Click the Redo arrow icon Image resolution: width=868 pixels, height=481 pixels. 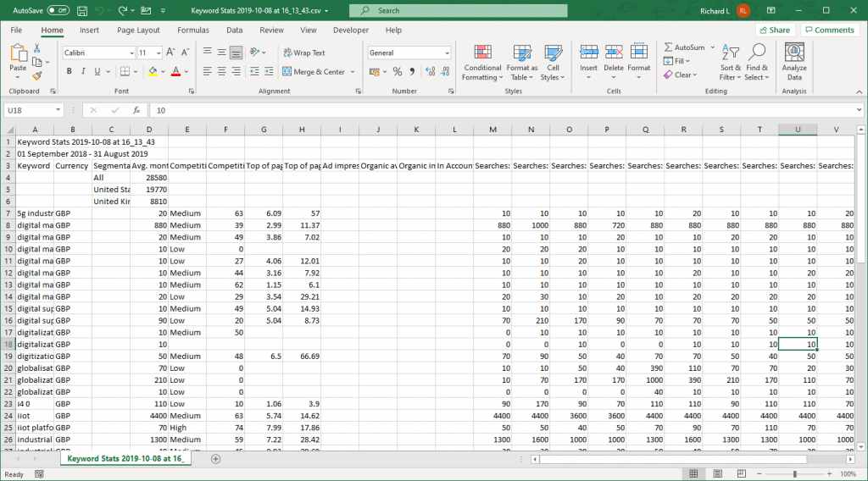pyautogui.click(x=122, y=10)
